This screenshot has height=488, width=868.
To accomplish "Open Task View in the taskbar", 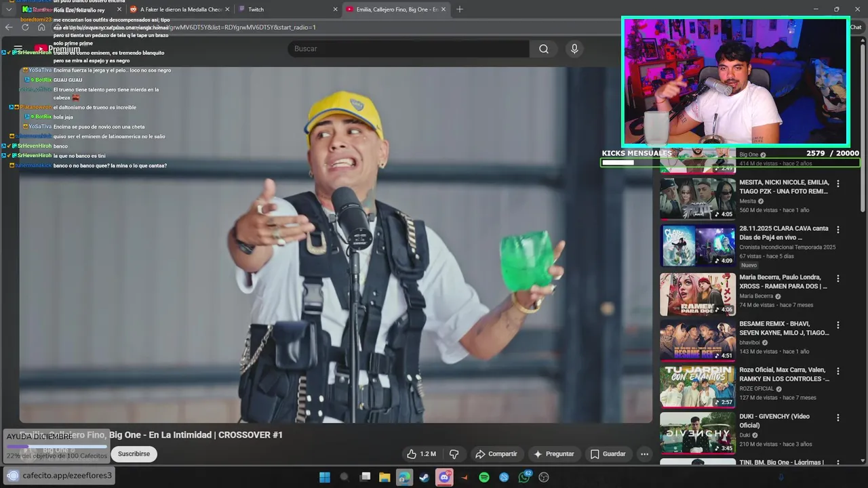I will click(365, 477).
